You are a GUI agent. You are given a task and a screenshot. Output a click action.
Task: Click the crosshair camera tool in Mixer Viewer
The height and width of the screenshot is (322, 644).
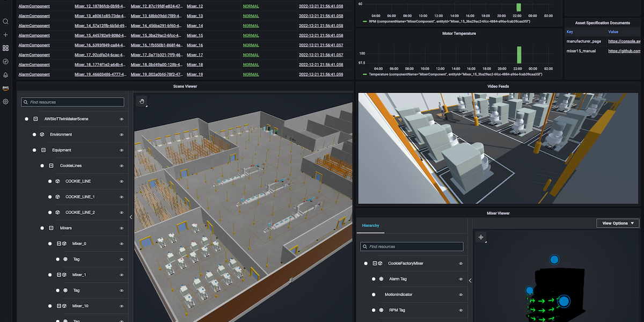[481, 237]
